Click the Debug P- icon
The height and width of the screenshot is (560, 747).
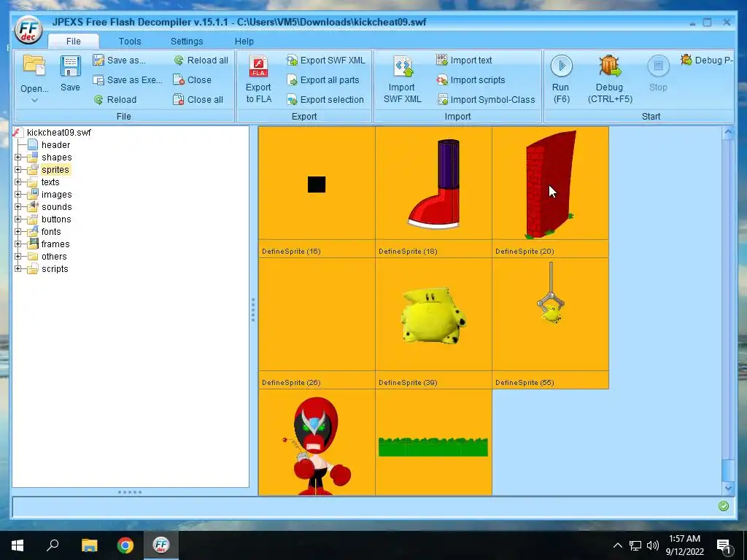[x=686, y=60]
